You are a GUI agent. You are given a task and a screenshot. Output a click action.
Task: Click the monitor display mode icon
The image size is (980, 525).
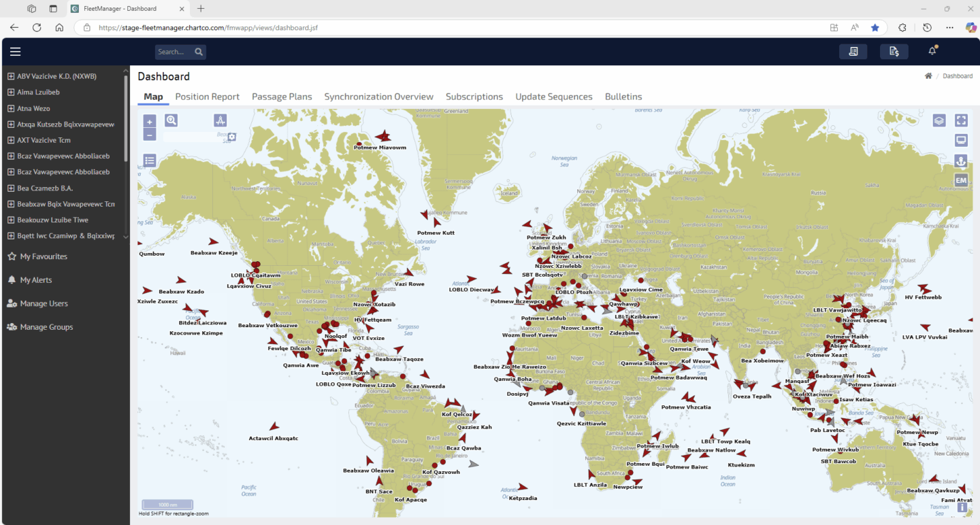pos(961,141)
